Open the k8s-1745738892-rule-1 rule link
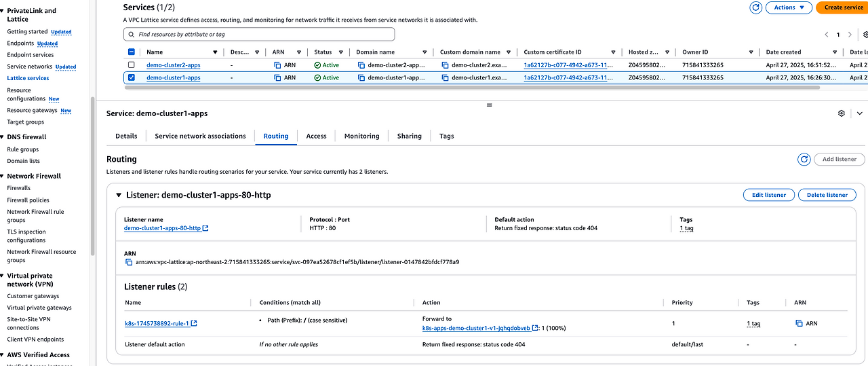The width and height of the screenshot is (868, 366). 161,324
